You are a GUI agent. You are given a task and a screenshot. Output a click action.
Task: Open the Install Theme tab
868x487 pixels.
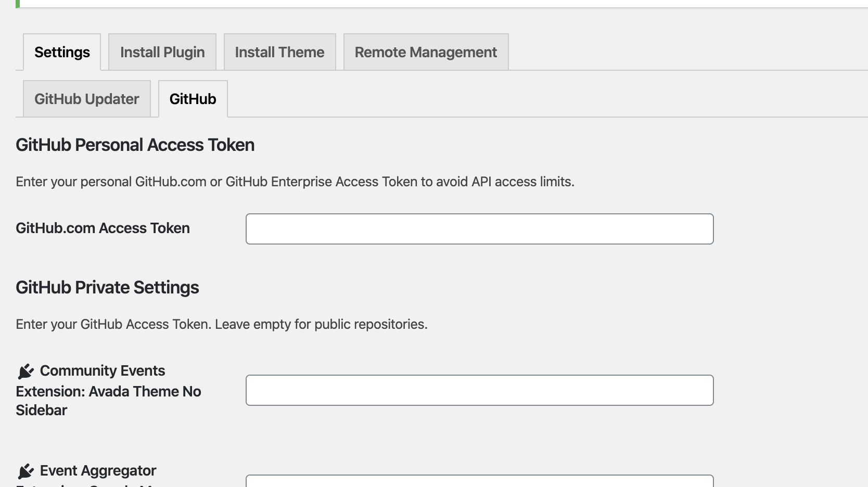pyautogui.click(x=279, y=52)
